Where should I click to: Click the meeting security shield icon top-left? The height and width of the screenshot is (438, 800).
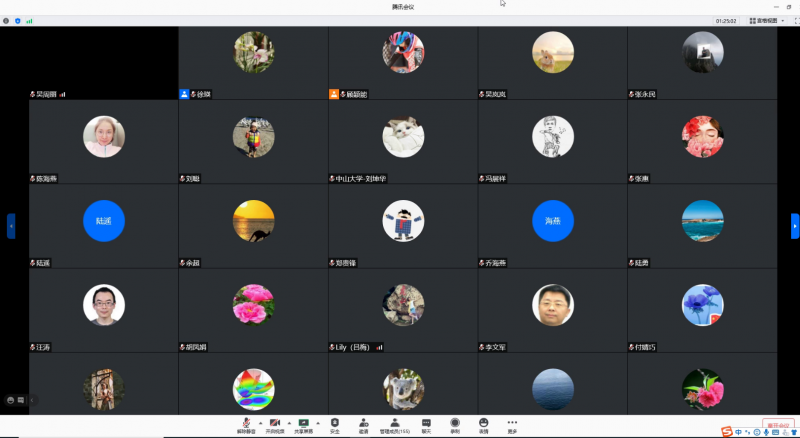click(x=17, y=20)
